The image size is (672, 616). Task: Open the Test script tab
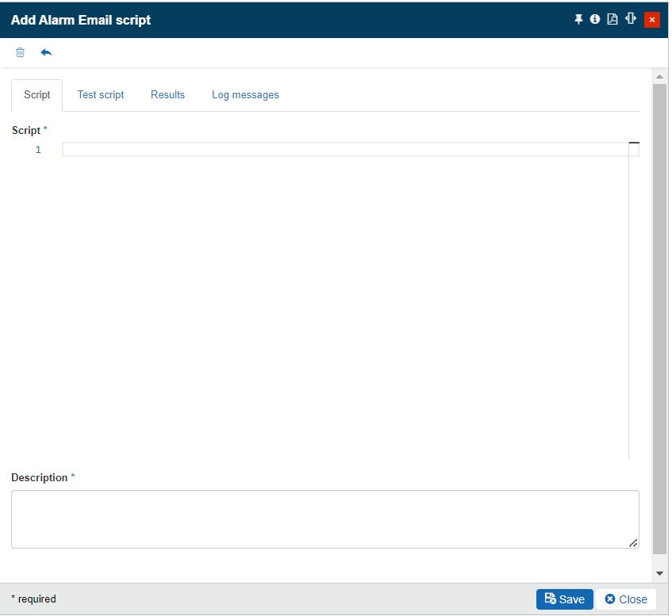(x=101, y=94)
